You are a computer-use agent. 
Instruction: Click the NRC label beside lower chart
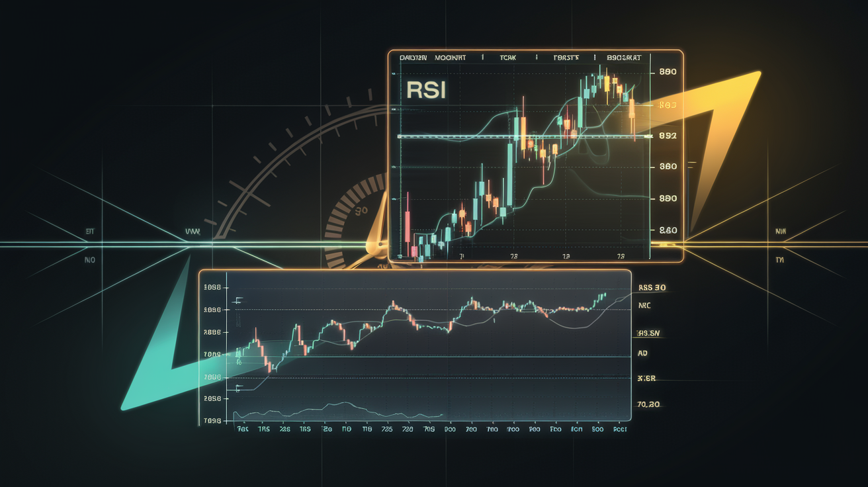tap(645, 306)
